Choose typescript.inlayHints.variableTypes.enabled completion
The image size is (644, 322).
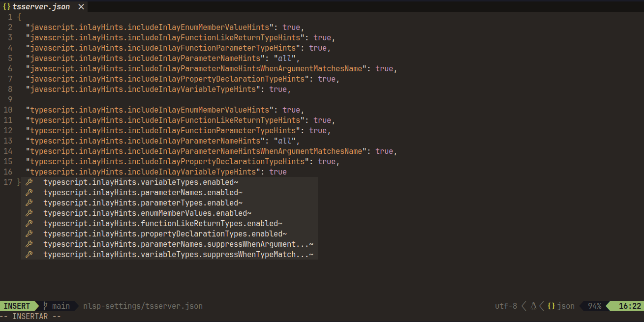click(x=169, y=182)
